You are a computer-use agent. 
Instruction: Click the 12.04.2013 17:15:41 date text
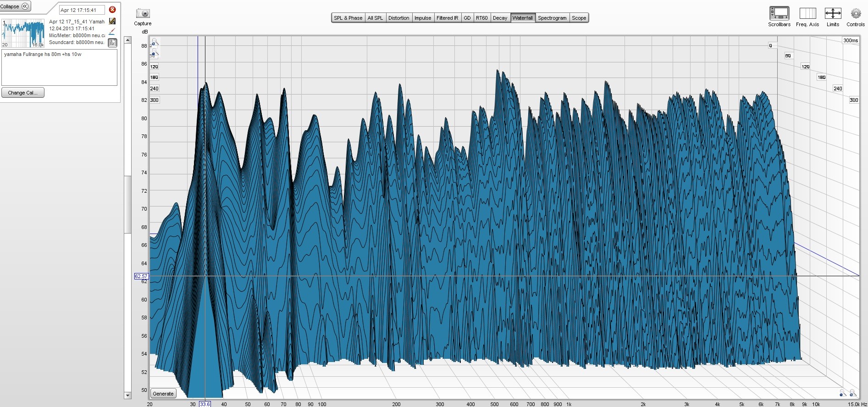[x=72, y=28]
